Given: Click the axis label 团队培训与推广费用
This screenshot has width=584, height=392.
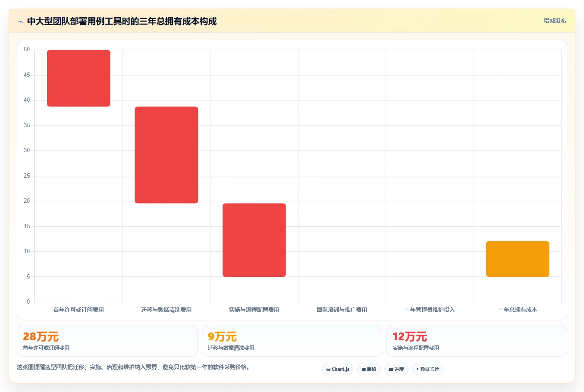Looking at the screenshot, I should coord(342,310).
